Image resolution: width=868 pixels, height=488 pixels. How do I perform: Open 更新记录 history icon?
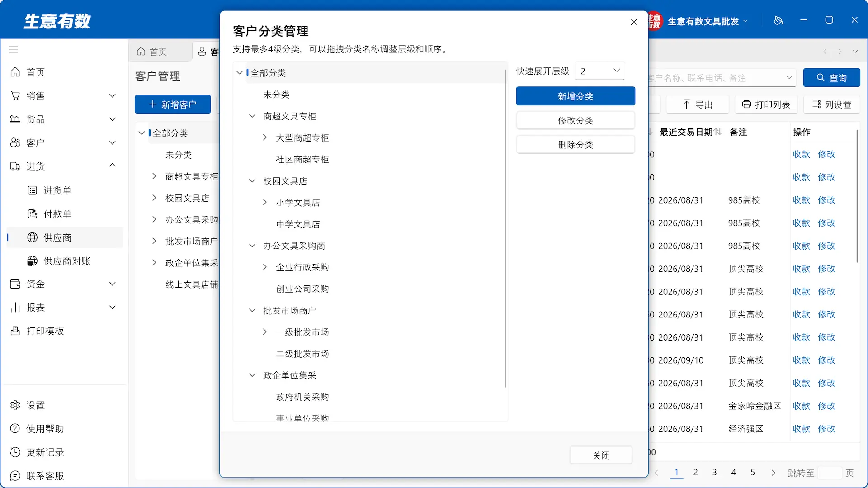click(15, 452)
